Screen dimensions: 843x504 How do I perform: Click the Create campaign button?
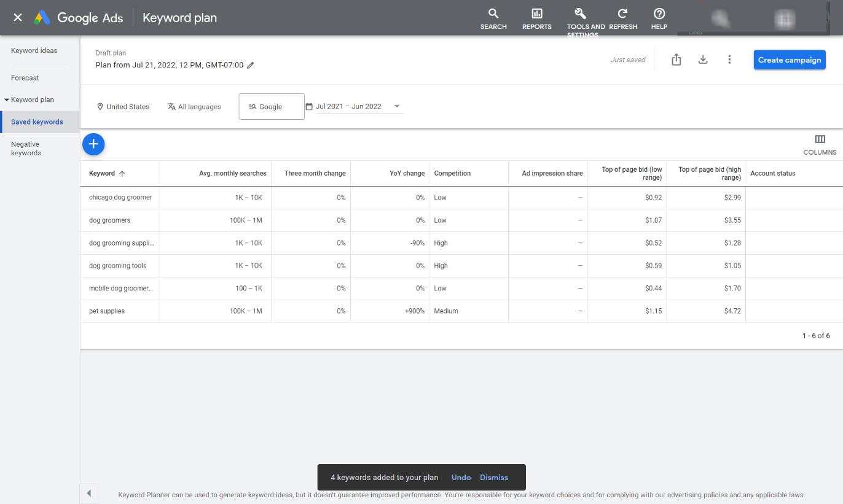point(789,60)
